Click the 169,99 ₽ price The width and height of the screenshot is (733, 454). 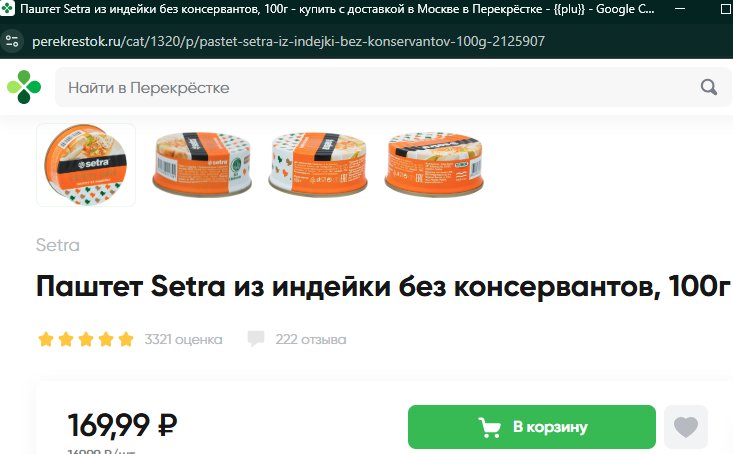click(122, 425)
